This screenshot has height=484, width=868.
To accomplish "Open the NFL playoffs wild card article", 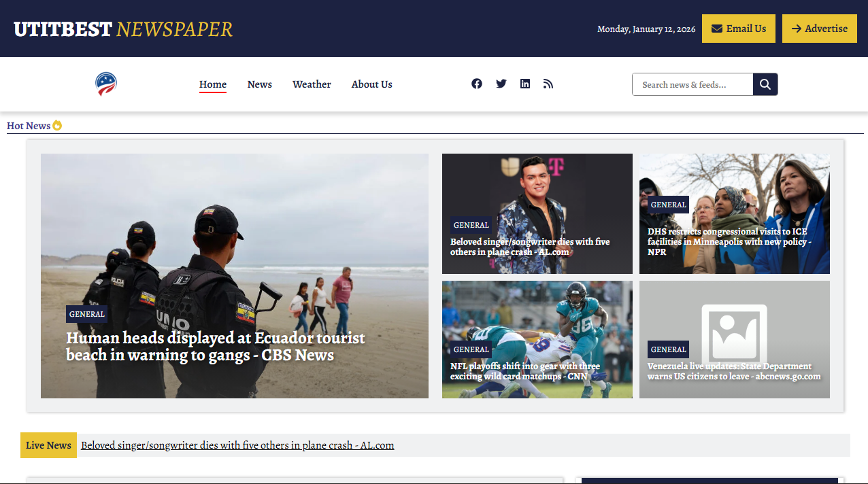I will point(525,371).
